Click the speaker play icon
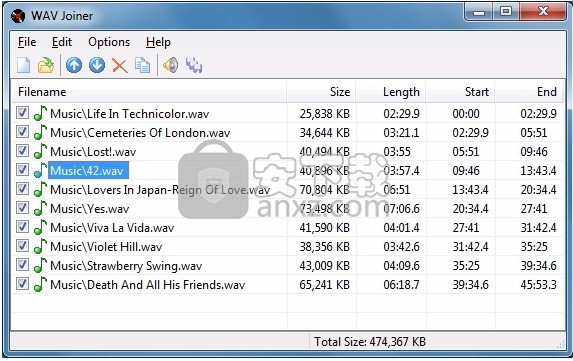Viewport: 573px width, 361px height. [171, 65]
